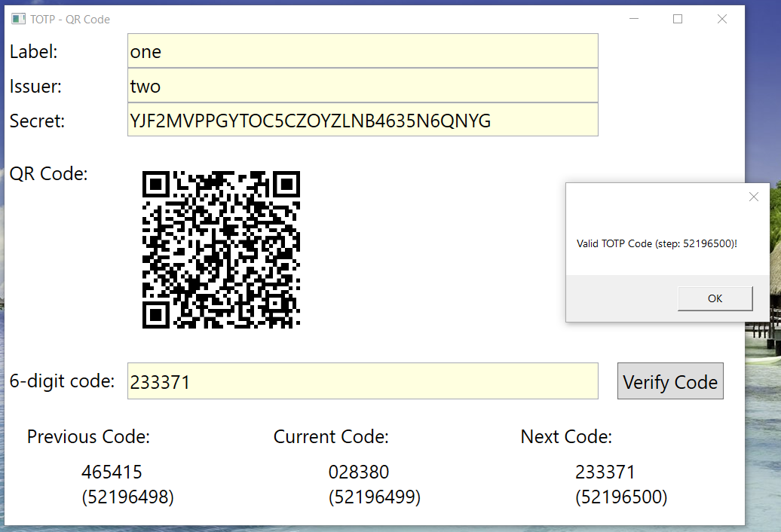Dismiss the Valid TOTP Code dialog with X
This screenshot has width=781, height=532.
pos(753,197)
